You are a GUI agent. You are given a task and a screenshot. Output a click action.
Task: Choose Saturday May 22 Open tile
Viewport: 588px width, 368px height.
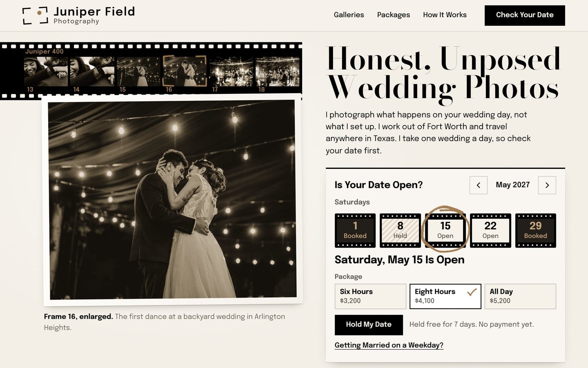click(490, 230)
